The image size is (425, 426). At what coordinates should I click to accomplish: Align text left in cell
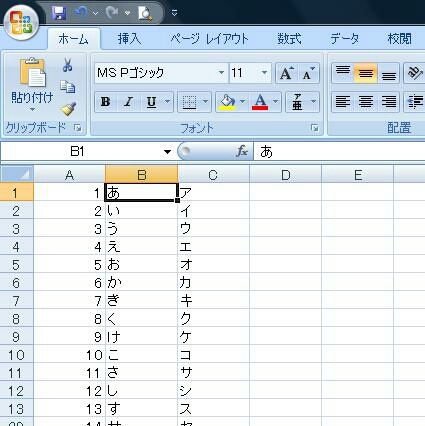click(343, 102)
